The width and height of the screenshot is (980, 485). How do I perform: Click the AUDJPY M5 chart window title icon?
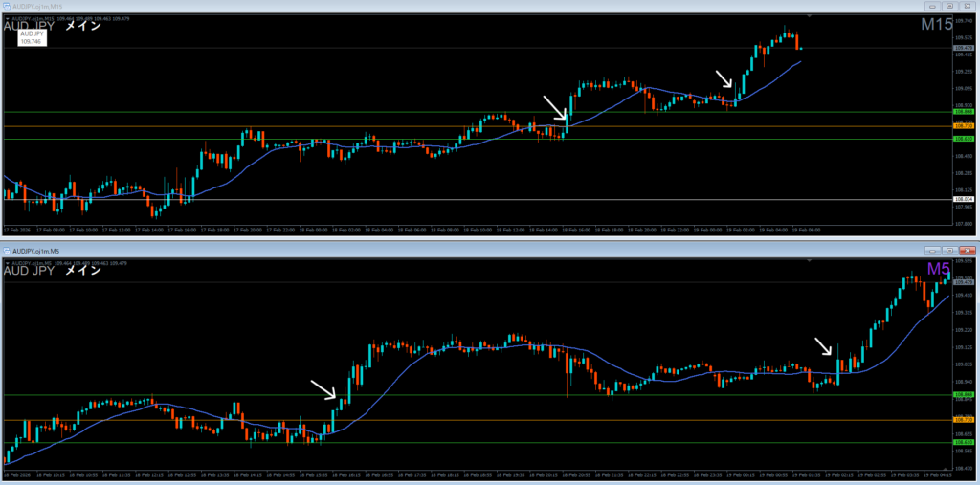8,251
